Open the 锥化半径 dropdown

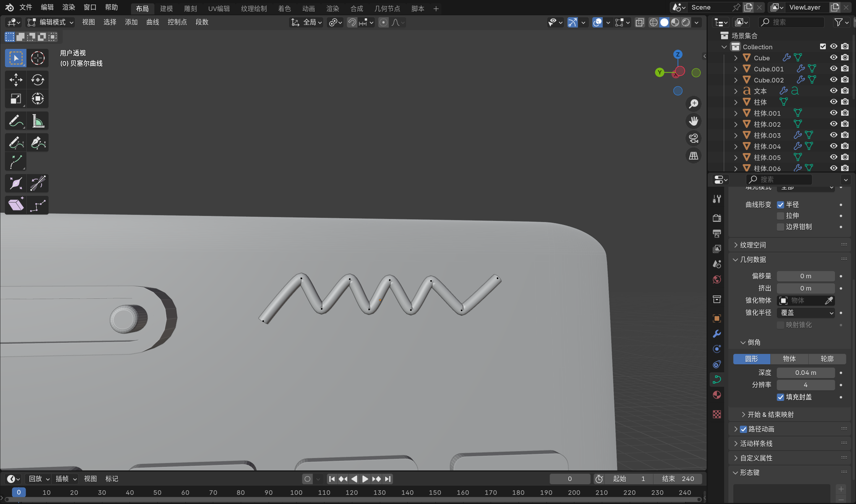806,313
